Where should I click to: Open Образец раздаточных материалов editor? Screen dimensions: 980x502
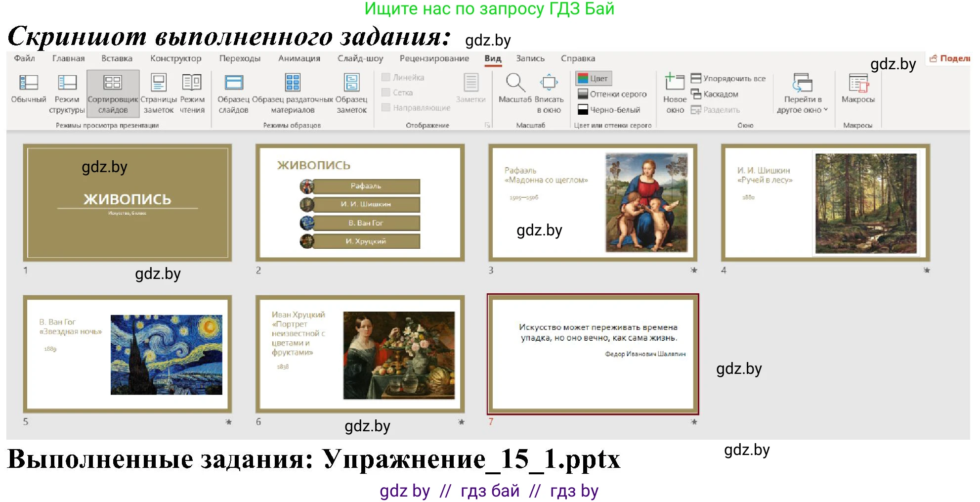[293, 94]
